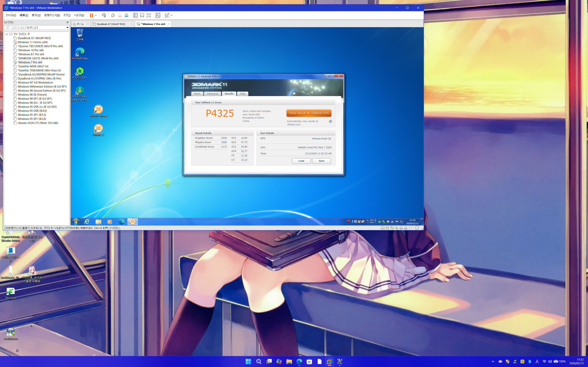Uncheck automatically view results at 3DMark.com
588x367 pixels.
click(x=330, y=121)
